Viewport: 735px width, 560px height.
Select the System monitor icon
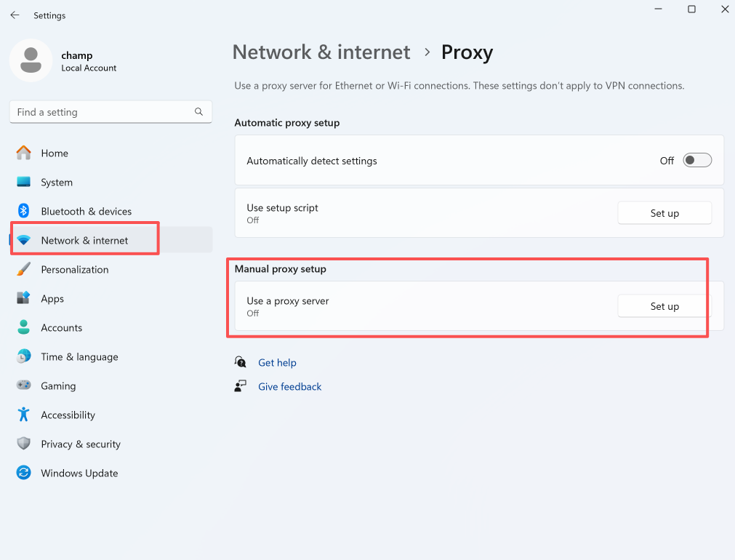coord(24,183)
